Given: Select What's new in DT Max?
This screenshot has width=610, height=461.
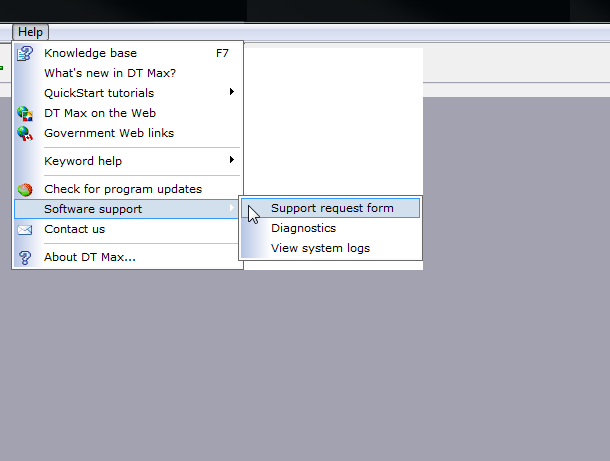Looking at the screenshot, I should pos(128,73).
